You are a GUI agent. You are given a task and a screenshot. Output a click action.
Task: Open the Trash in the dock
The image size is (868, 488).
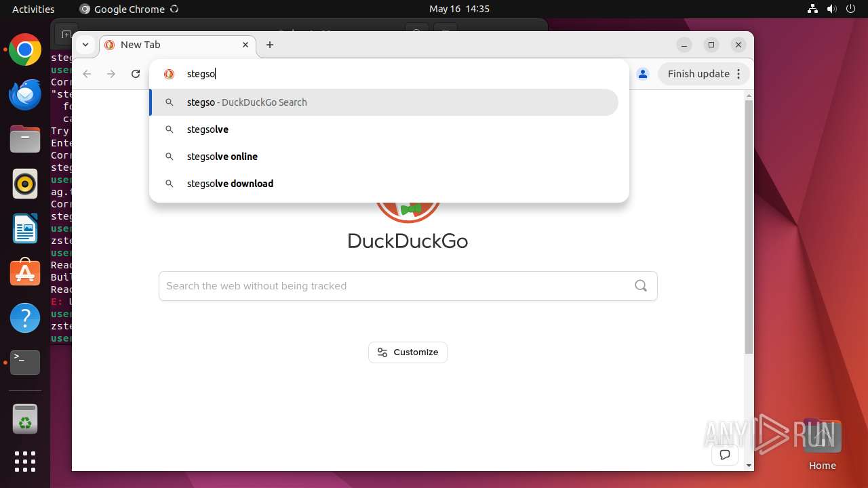point(25,419)
